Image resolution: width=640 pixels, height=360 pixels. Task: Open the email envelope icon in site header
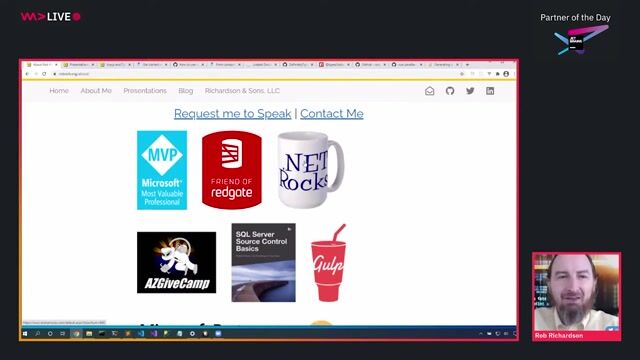429,91
